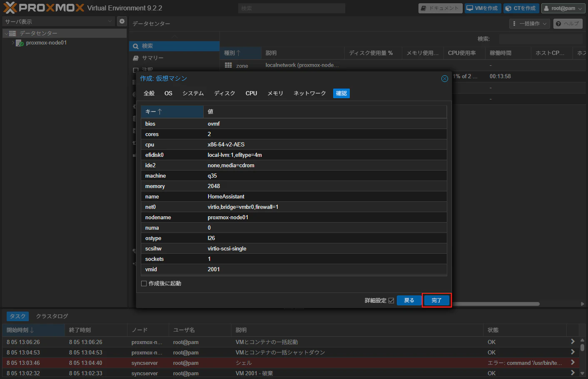Select 'localnetwork (proxmox-node...' row description

pos(302,65)
